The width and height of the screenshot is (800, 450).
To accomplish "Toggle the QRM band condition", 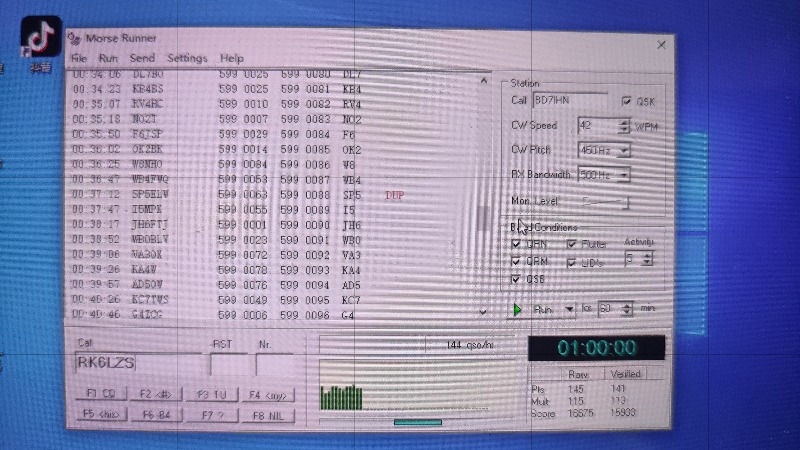I will tap(516, 261).
